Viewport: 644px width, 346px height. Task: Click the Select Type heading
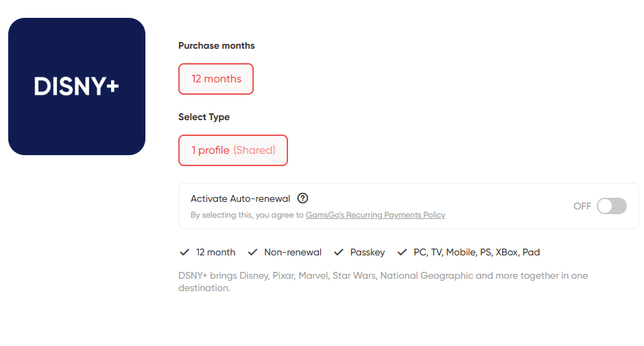coord(204,117)
